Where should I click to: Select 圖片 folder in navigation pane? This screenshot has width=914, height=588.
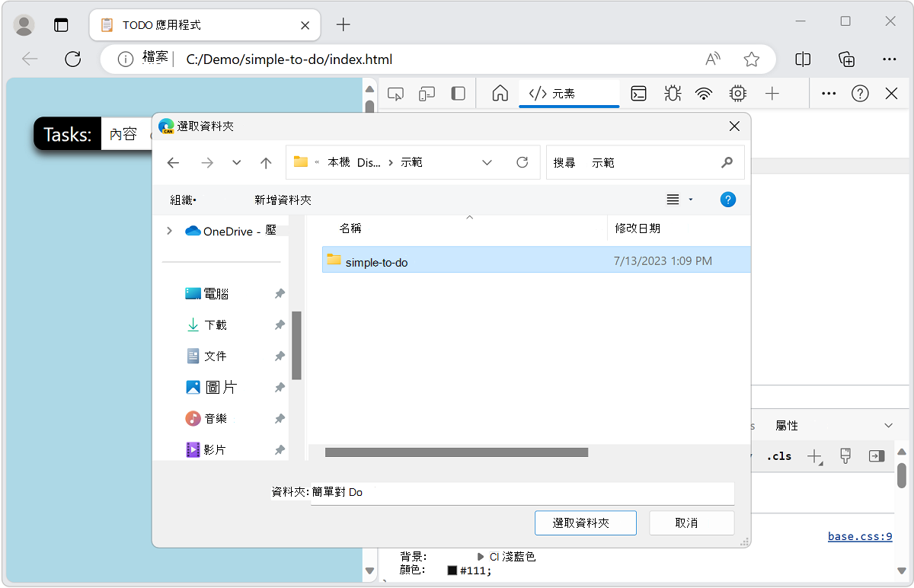211,388
